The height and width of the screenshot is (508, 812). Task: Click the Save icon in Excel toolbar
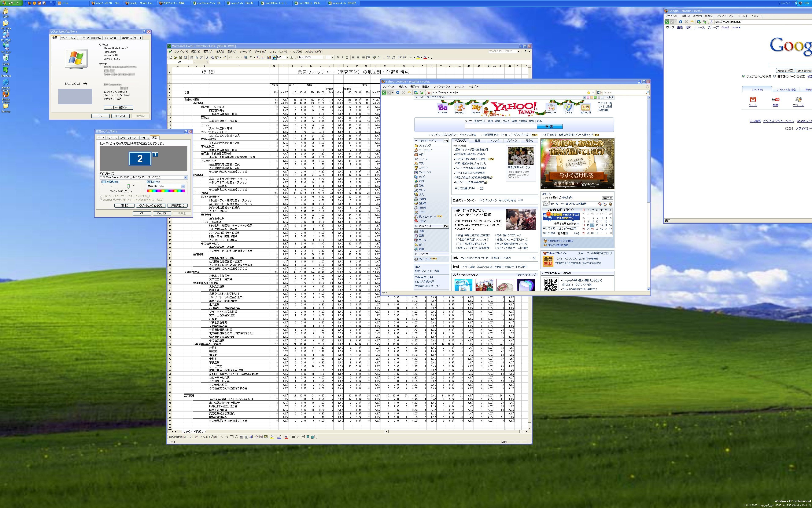click(181, 57)
